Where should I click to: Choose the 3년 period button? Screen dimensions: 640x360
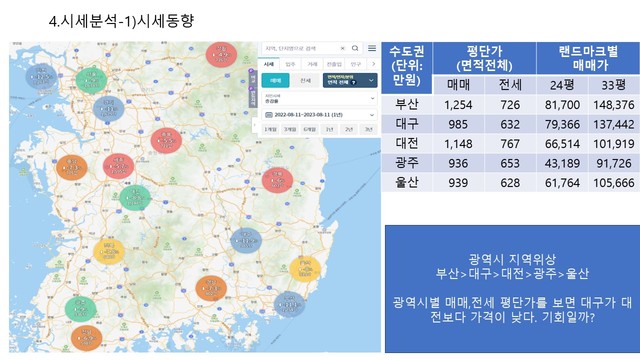369,129
